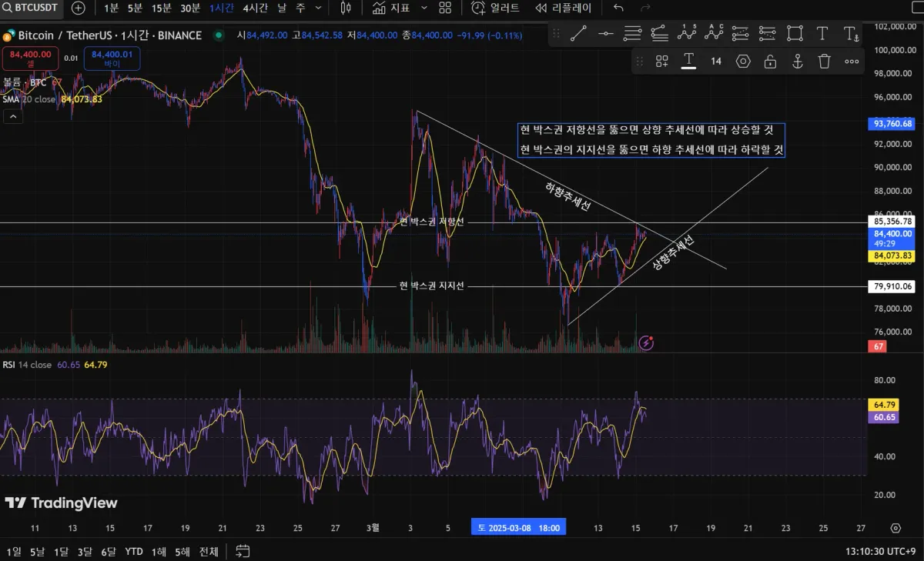Pick the Fib retracement tool
Screen dimensions: 924x561
click(633, 33)
